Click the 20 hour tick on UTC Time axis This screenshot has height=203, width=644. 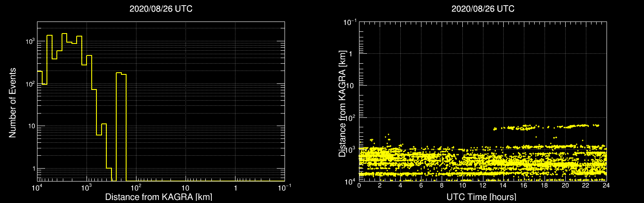(x=565, y=186)
